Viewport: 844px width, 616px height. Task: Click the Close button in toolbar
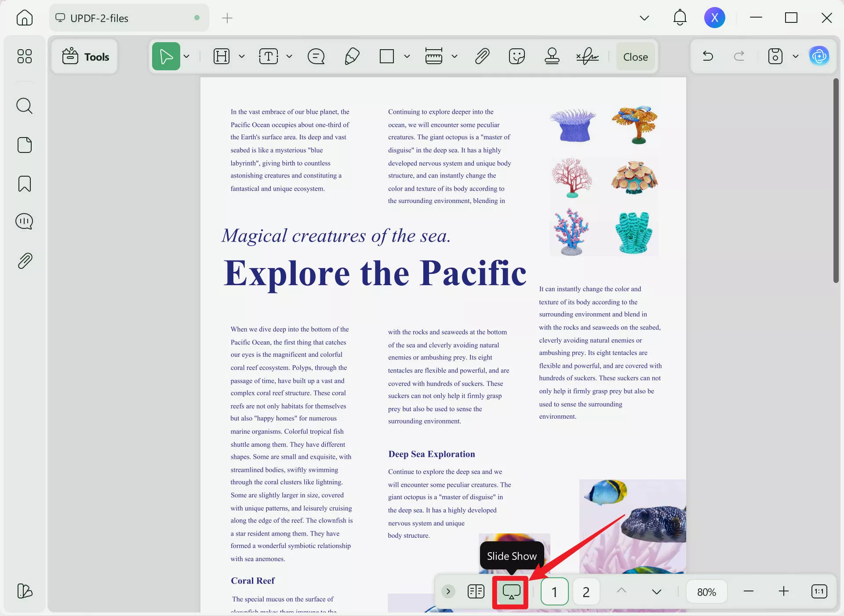pyautogui.click(x=635, y=57)
